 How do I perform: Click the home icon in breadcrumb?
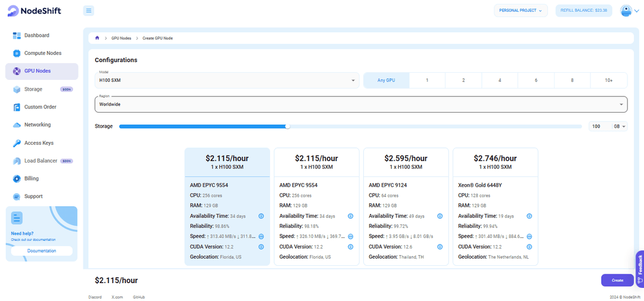(97, 38)
